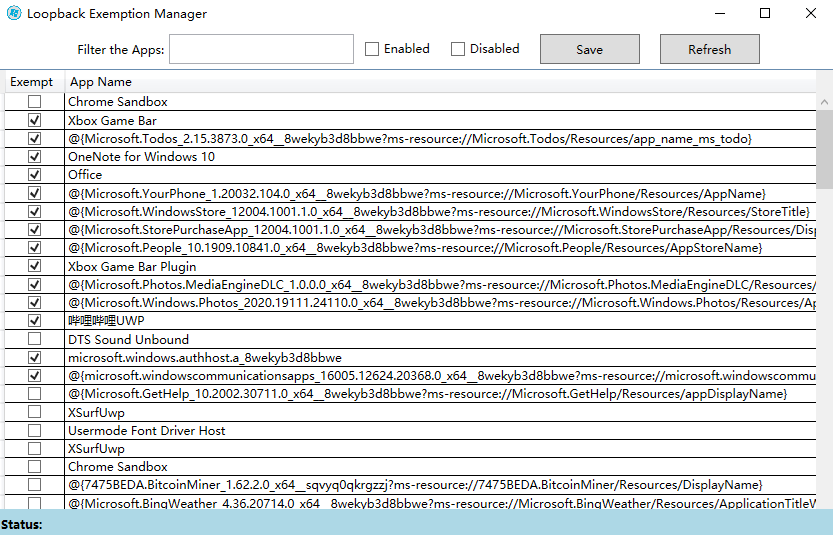This screenshot has width=833, height=535.
Task: Select the Microsoft.GetHelp app name
Action: 428,394
